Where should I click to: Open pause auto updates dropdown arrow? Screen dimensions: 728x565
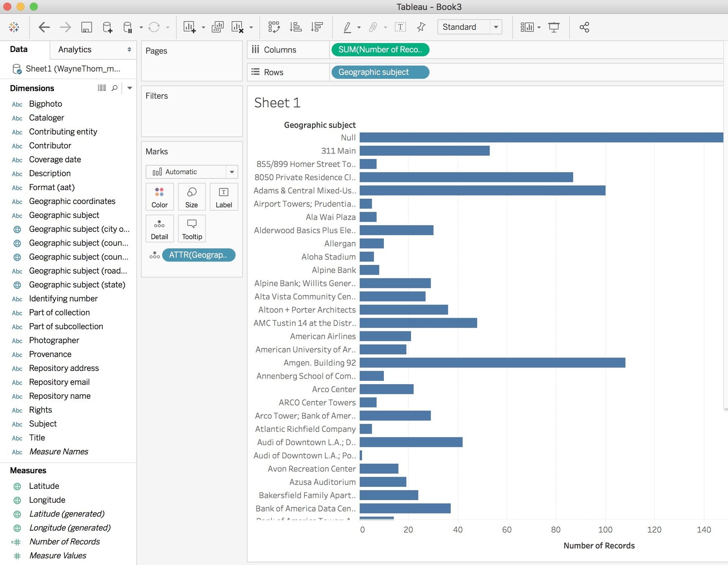[x=141, y=28]
